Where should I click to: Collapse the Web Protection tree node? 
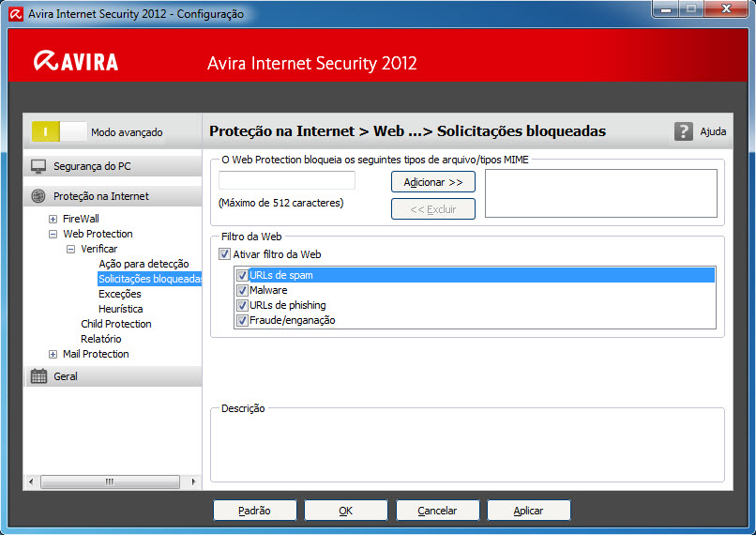(53, 234)
